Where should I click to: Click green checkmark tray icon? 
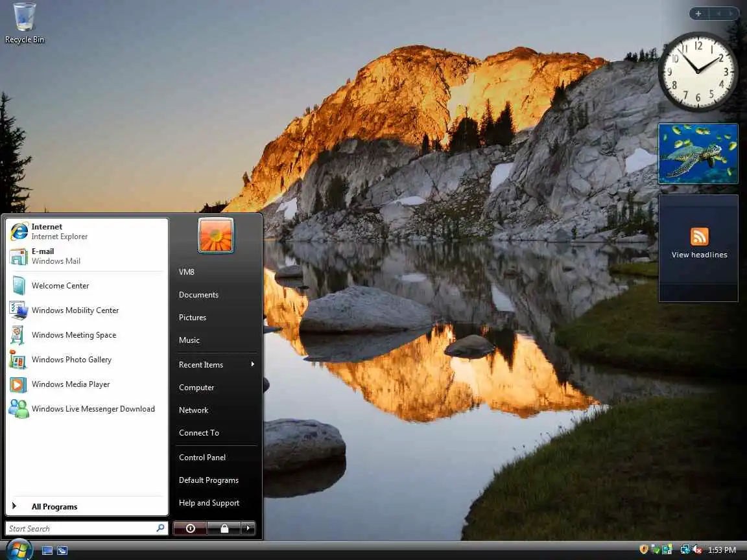tap(655, 550)
